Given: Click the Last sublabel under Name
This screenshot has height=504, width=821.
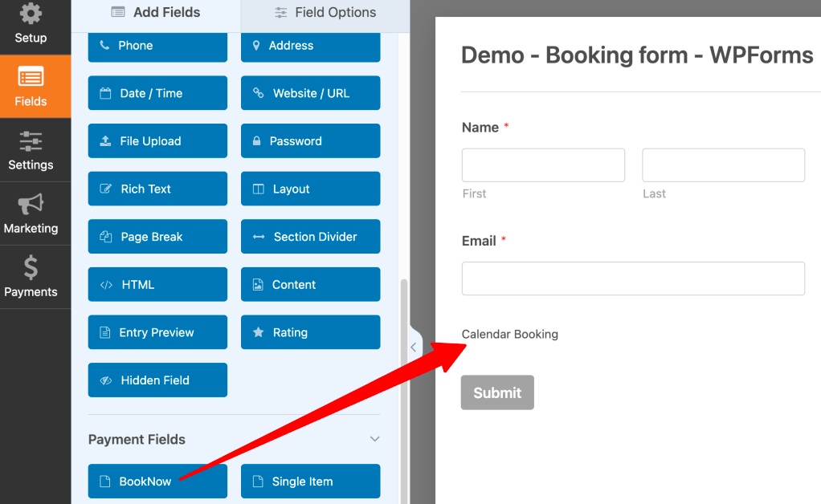Looking at the screenshot, I should tap(655, 194).
